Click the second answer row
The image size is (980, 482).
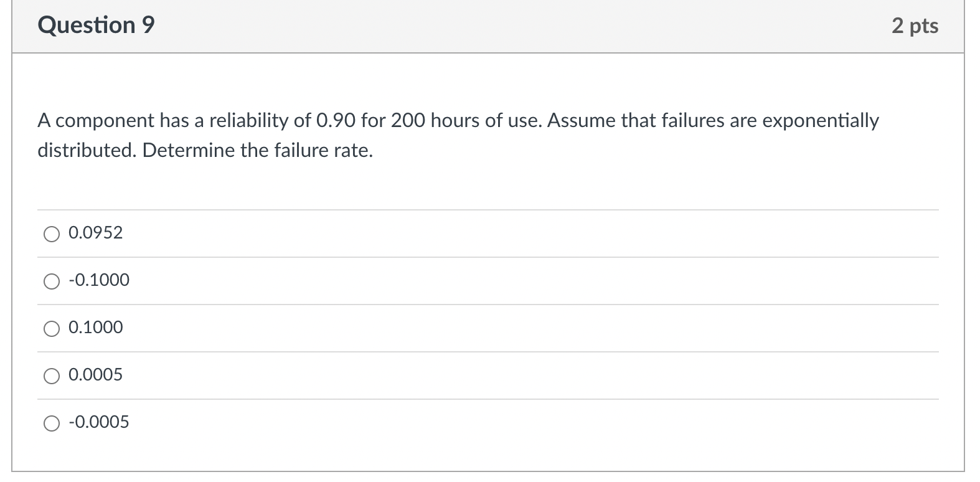click(436, 281)
